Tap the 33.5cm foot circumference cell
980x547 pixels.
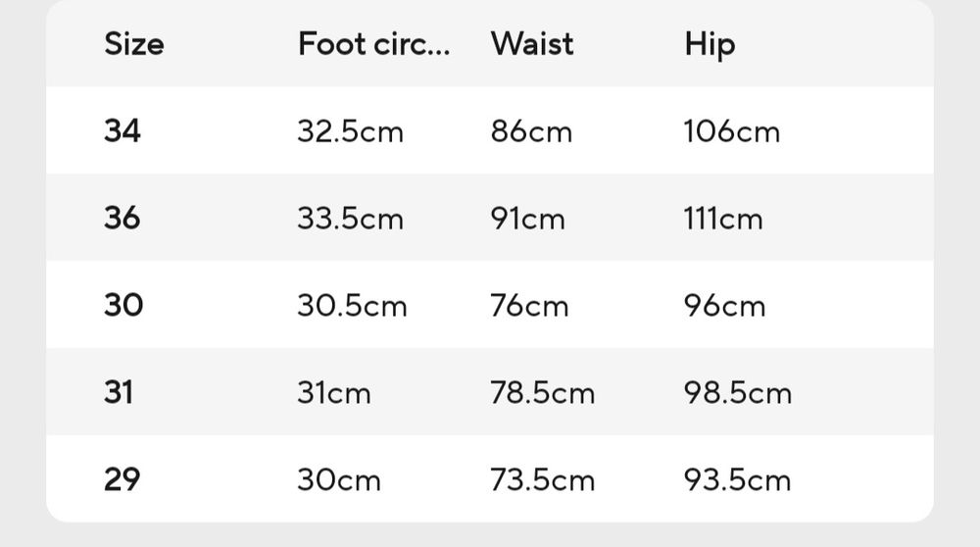click(x=350, y=219)
